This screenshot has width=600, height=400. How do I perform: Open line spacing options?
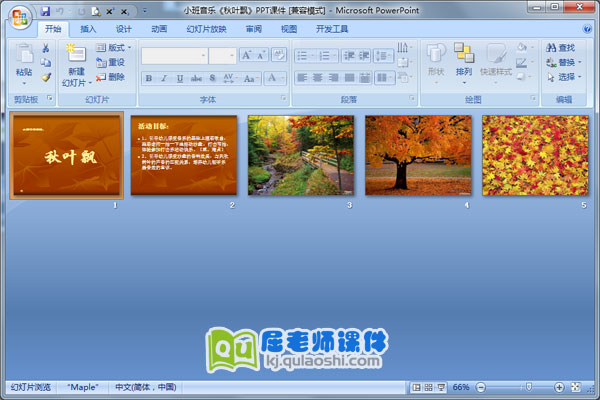(383, 56)
